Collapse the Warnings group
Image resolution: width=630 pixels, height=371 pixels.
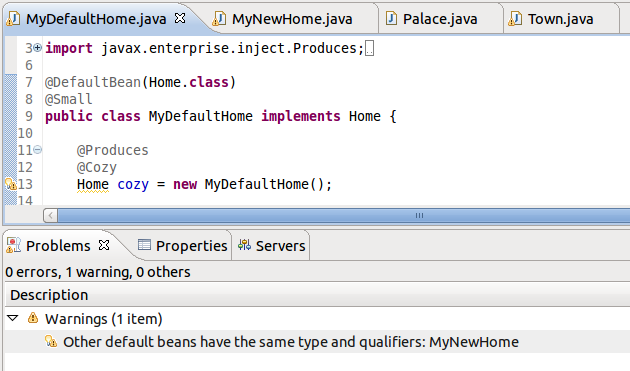pyautogui.click(x=13, y=318)
